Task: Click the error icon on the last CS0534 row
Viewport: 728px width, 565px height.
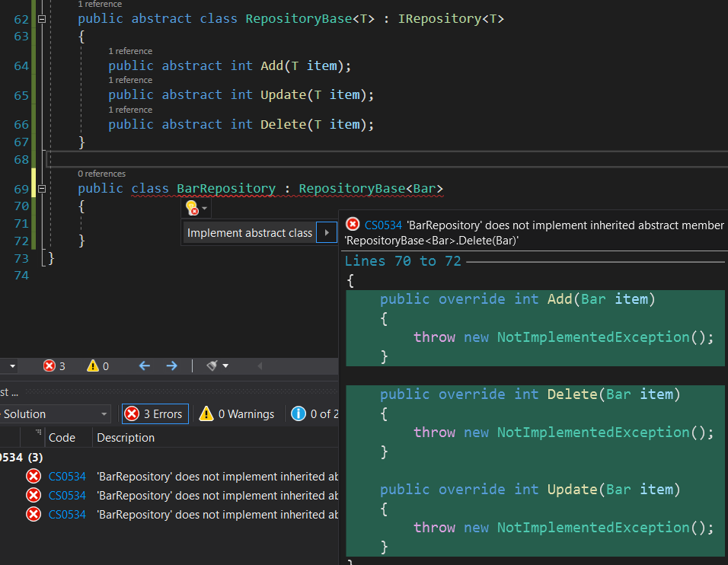Action: pos(34,515)
